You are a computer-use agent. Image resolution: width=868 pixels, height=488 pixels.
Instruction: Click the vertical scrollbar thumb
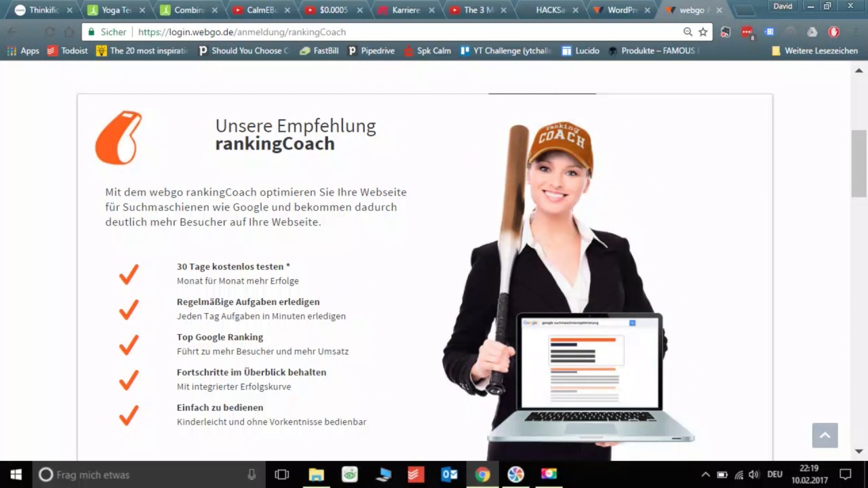tap(859, 163)
